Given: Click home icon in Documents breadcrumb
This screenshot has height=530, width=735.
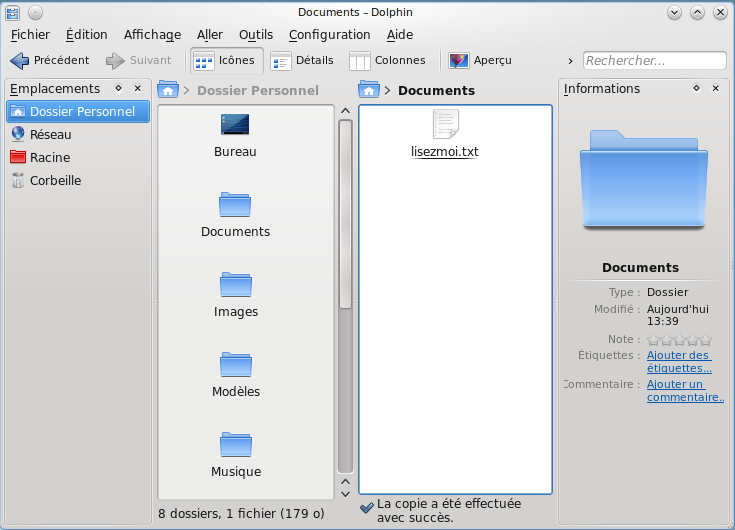Looking at the screenshot, I should [368, 91].
